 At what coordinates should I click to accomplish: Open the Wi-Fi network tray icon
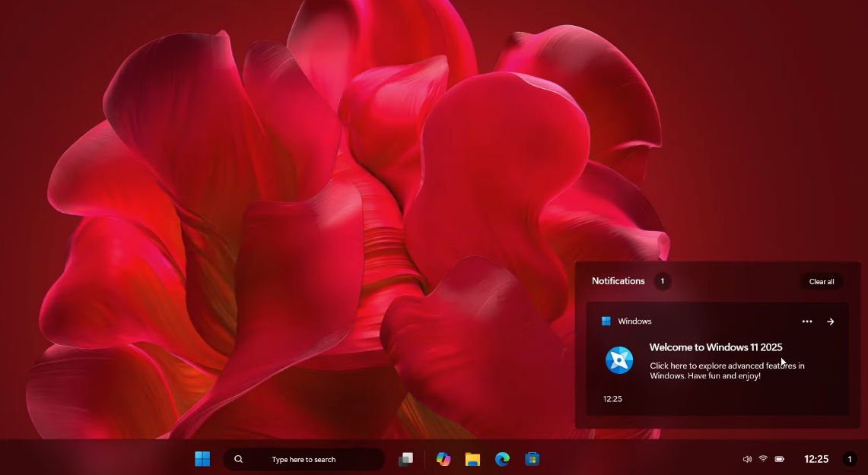[763, 459]
